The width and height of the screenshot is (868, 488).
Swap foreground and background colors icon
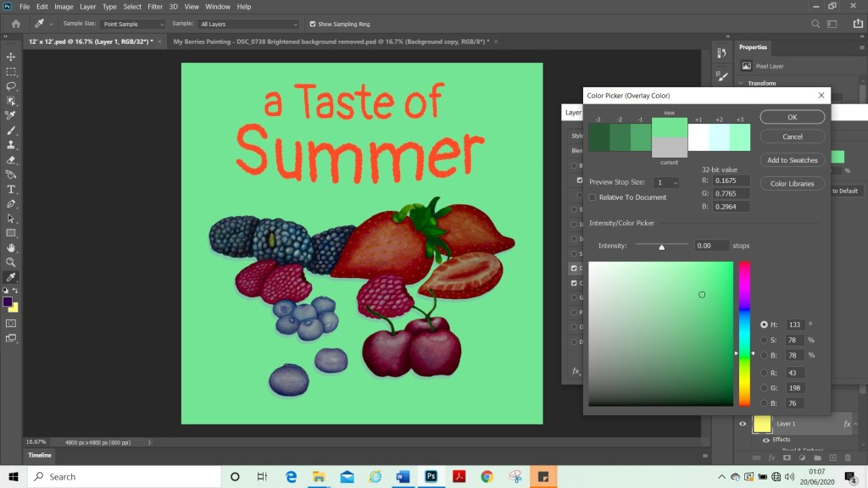pos(15,290)
